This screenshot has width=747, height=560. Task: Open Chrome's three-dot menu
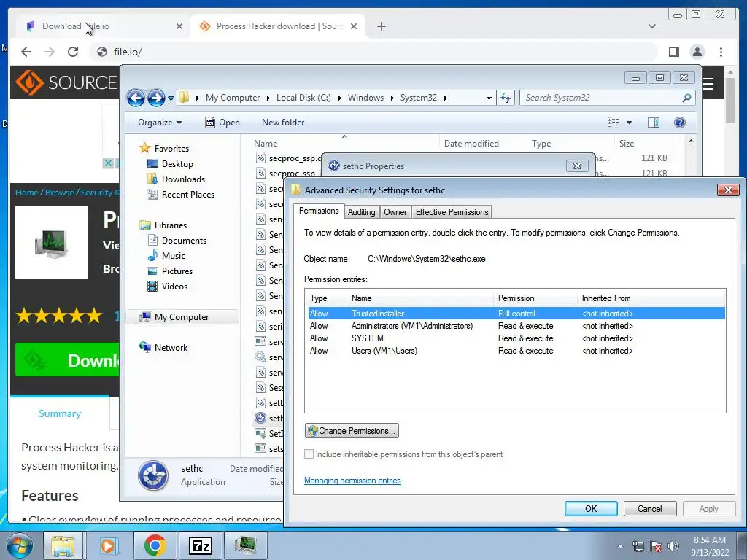pyautogui.click(x=721, y=52)
